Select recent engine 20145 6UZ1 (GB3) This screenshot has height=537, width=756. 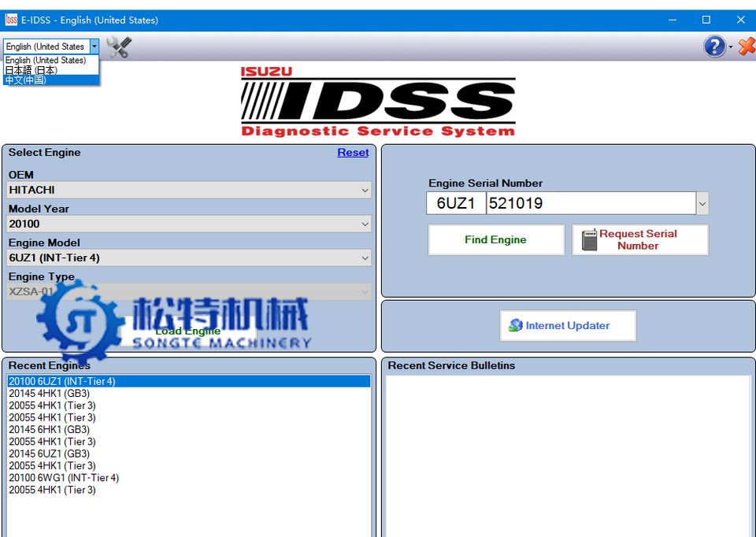tap(189, 454)
